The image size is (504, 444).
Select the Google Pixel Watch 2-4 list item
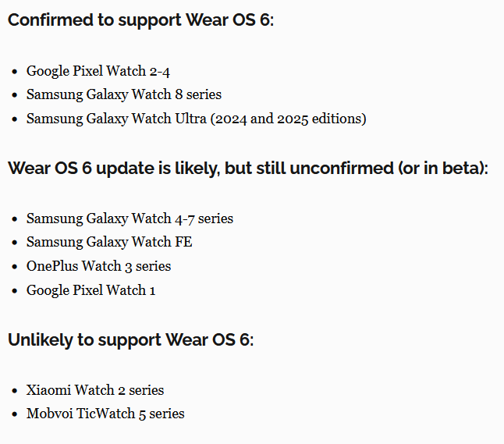98,71
